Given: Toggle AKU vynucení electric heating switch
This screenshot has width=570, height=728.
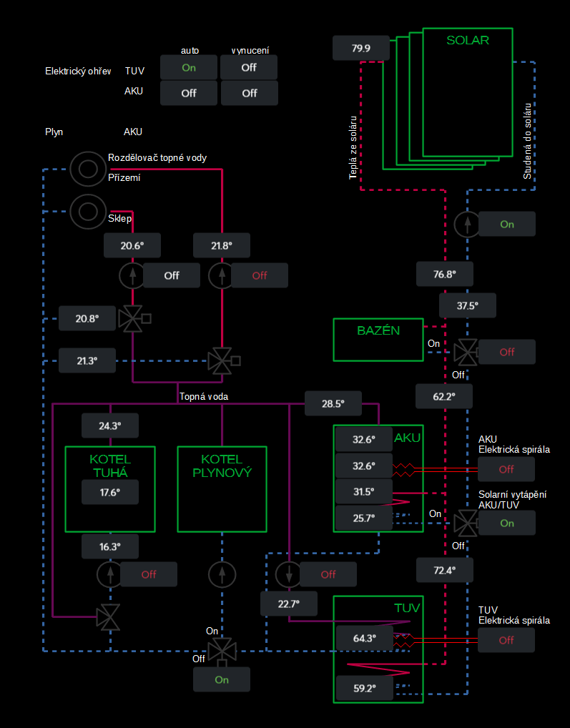Looking at the screenshot, I should (249, 93).
